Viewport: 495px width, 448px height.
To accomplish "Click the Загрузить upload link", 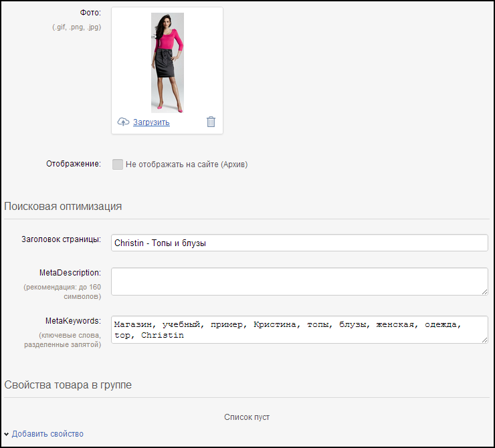I will pos(151,122).
